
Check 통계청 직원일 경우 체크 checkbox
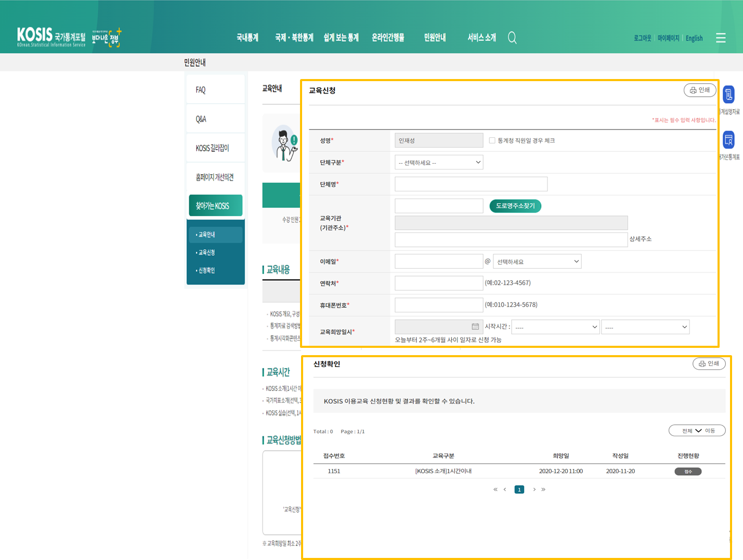point(492,140)
